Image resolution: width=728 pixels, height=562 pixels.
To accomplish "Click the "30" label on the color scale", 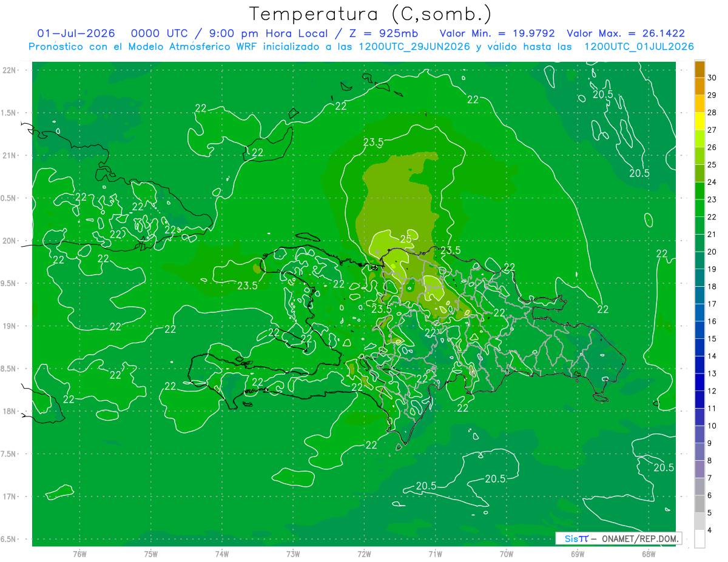I will point(712,78).
